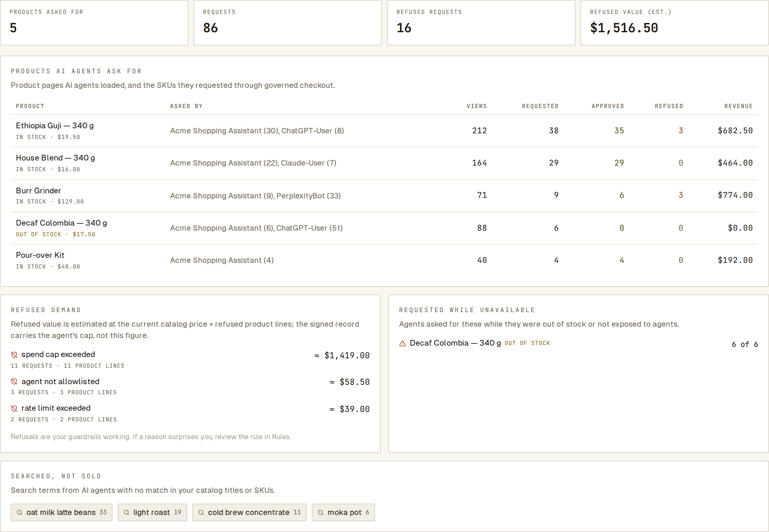Click the Refused Value $1,516.50 card
Image resolution: width=769 pixels, height=532 pixels.
point(674,22)
